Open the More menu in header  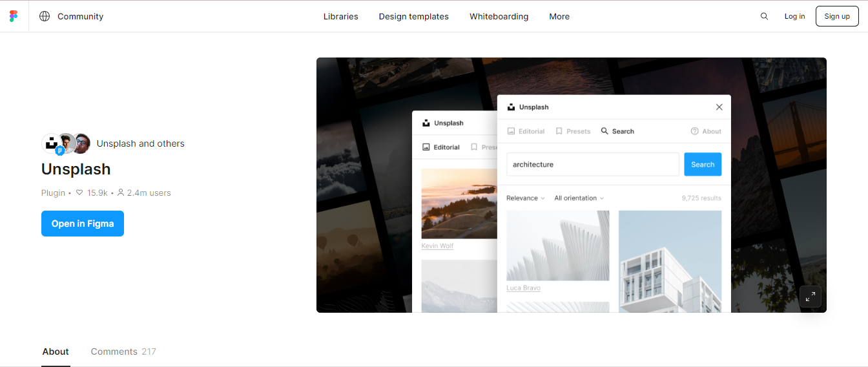pyautogui.click(x=559, y=16)
